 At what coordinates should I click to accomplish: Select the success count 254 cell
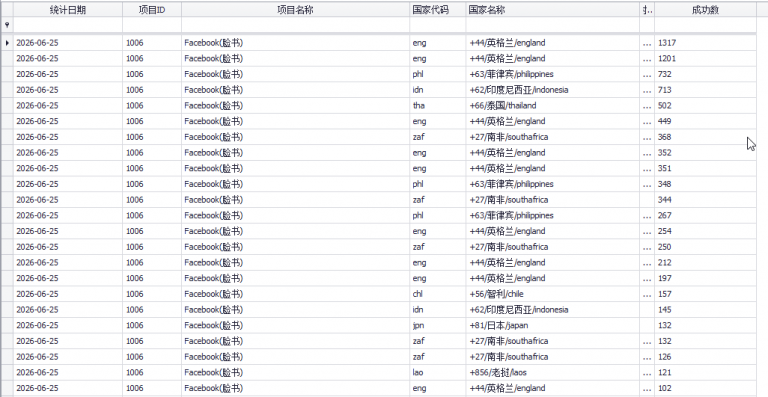[705, 231]
